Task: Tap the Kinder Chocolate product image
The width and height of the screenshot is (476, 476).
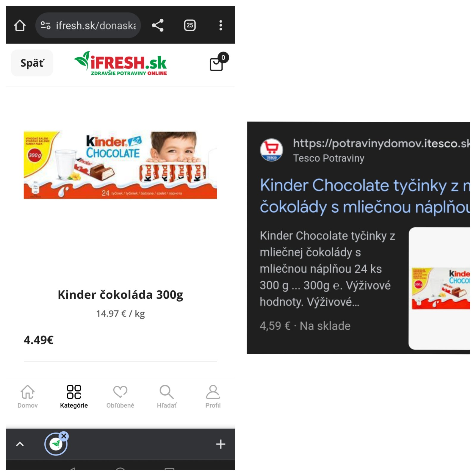Action: click(x=120, y=165)
